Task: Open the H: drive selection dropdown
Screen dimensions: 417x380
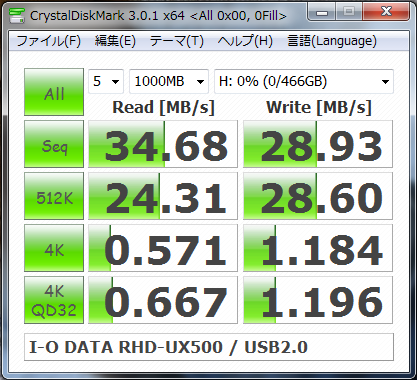Action: tap(304, 81)
